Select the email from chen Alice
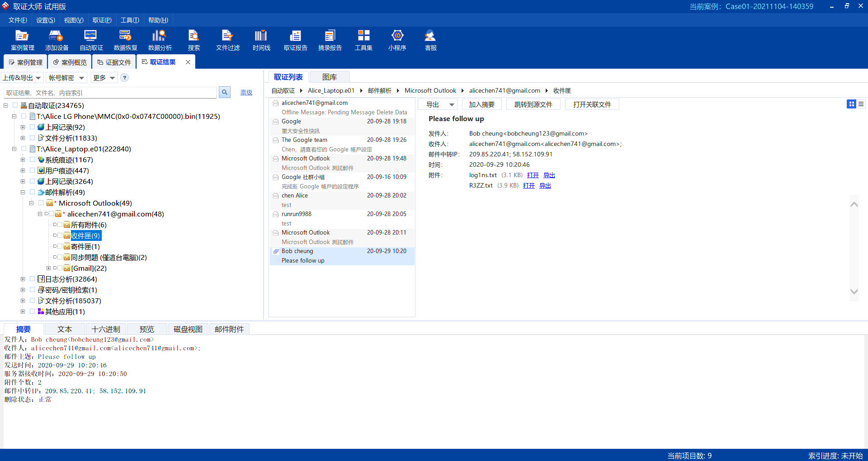The width and height of the screenshot is (868, 461). 342,200
